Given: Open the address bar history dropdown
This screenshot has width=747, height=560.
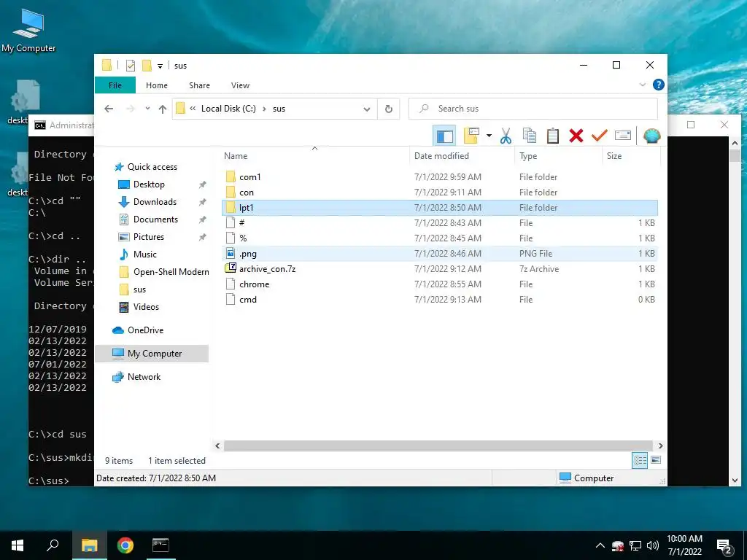Looking at the screenshot, I should (x=366, y=109).
